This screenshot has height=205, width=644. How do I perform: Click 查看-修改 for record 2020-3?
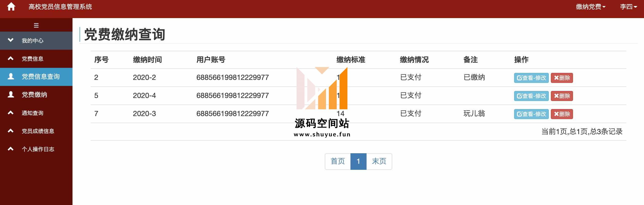coord(531,114)
